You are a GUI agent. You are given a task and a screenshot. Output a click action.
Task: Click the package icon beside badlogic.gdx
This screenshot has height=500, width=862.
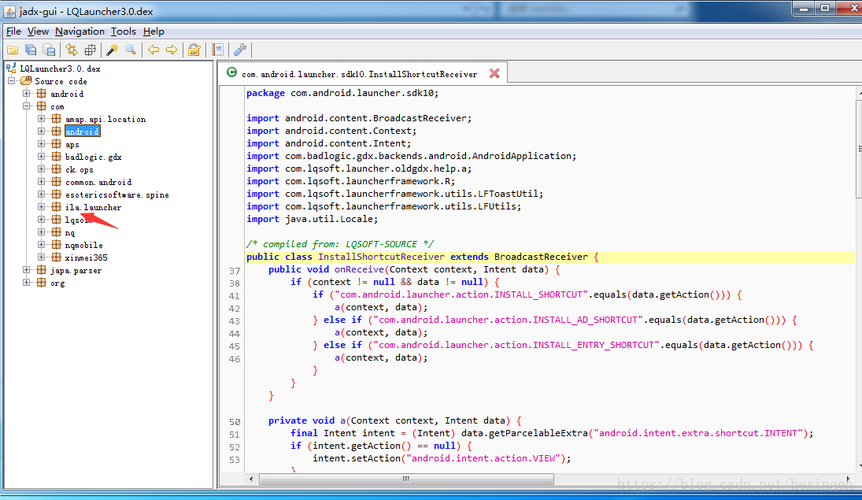click(x=56, y=157)
